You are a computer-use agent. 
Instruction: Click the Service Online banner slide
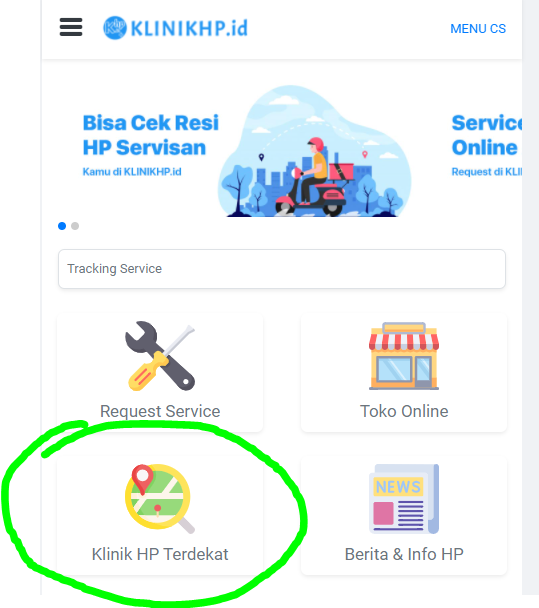tap(487, 145)
